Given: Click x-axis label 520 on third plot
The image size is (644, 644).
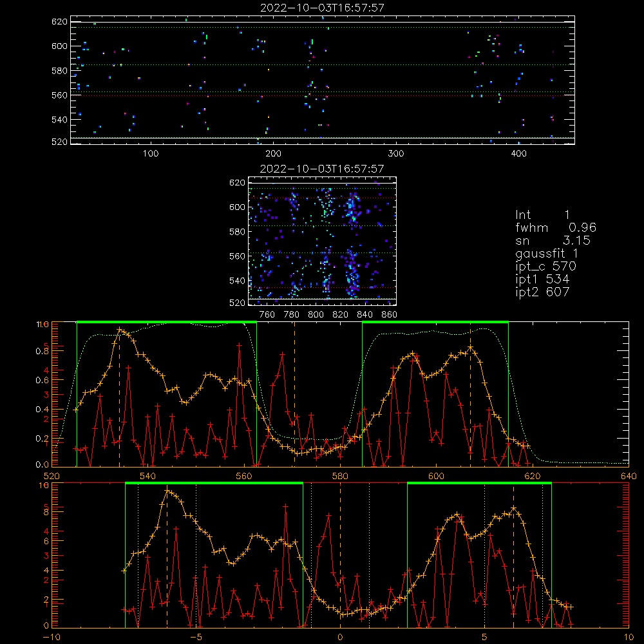Looking at the screenshot, I should click(x=52, y=477).
